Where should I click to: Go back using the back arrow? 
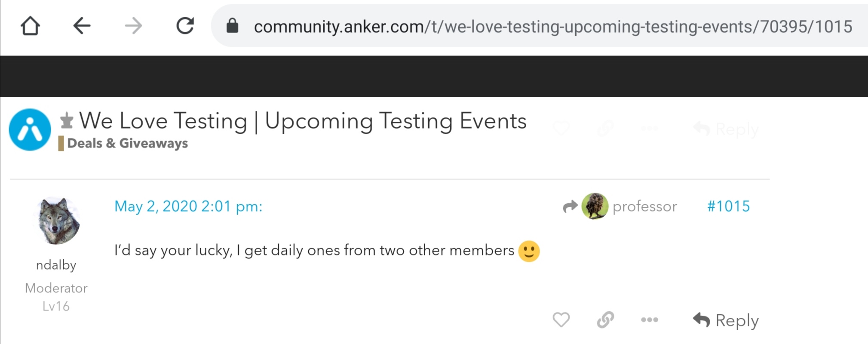[82, 26]
